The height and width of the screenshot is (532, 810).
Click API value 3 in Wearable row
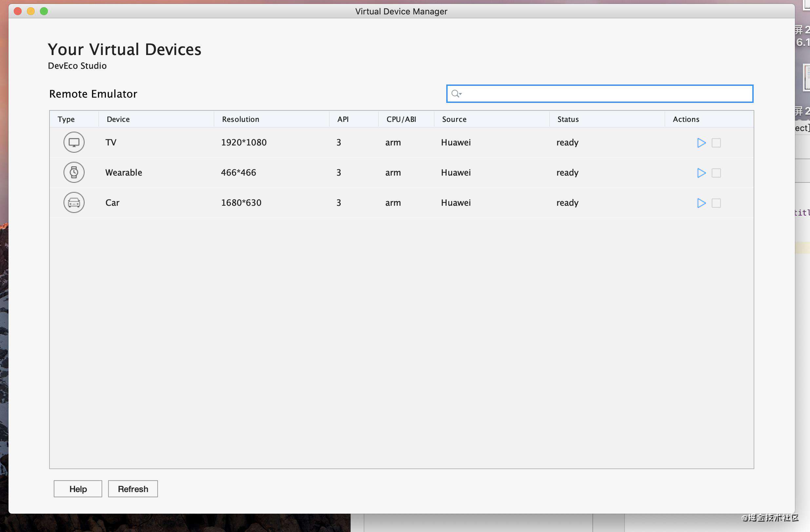pyautogui.click(x=338, y=172)
